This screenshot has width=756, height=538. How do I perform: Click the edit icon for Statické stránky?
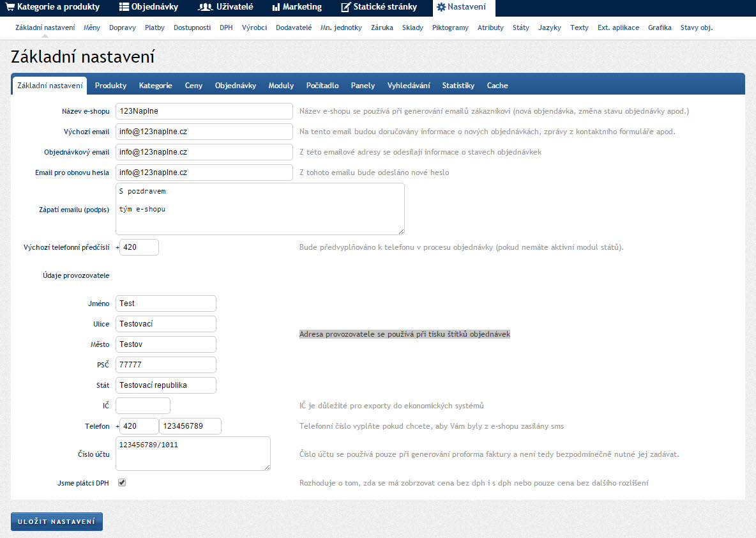coord(345,7)
